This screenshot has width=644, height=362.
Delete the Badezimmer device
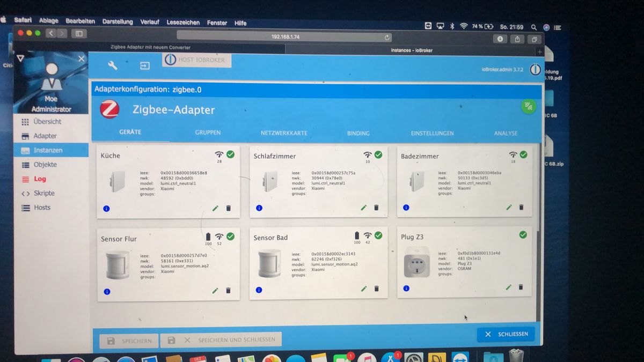pos(521,207)
